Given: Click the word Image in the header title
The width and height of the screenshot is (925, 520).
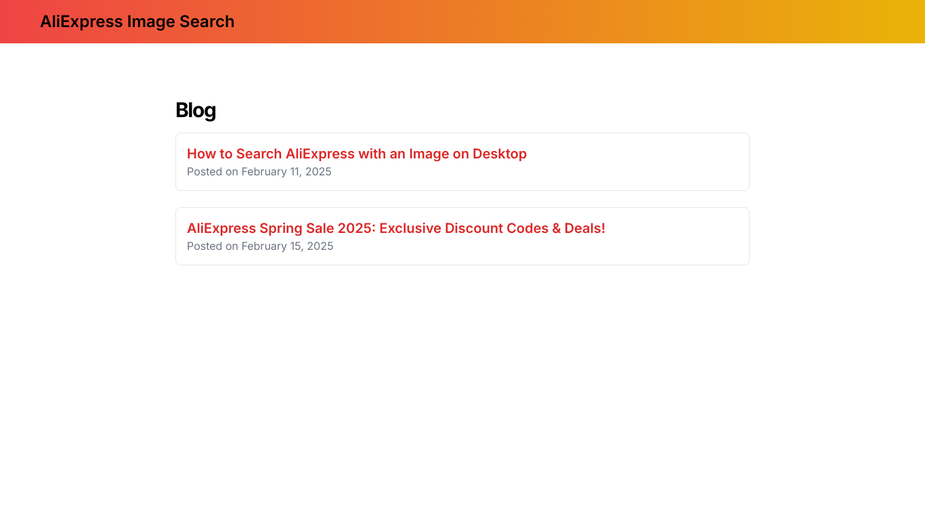Looking at the screenshot, I should (x=151, y=21).
